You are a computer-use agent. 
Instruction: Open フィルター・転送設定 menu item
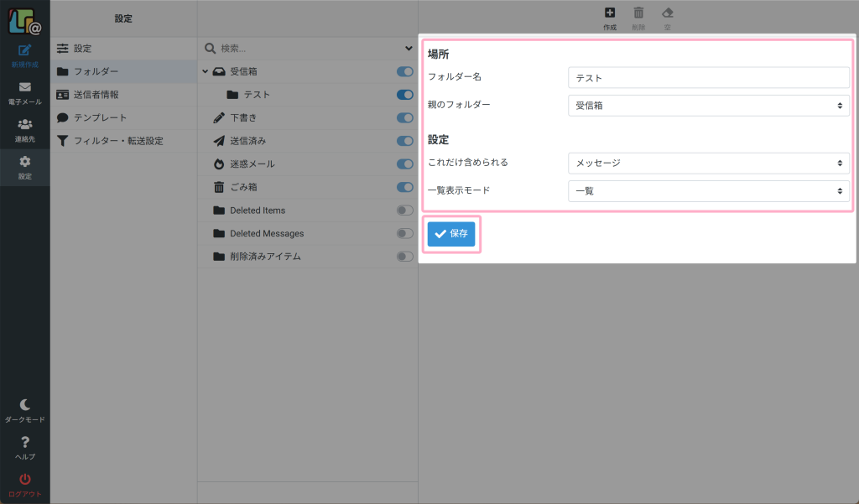point(124,141)
